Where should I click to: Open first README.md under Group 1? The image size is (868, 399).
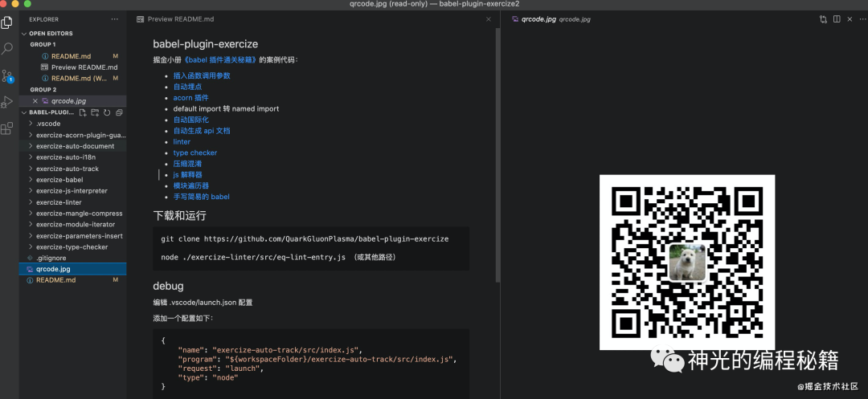(x=72, y=56)
